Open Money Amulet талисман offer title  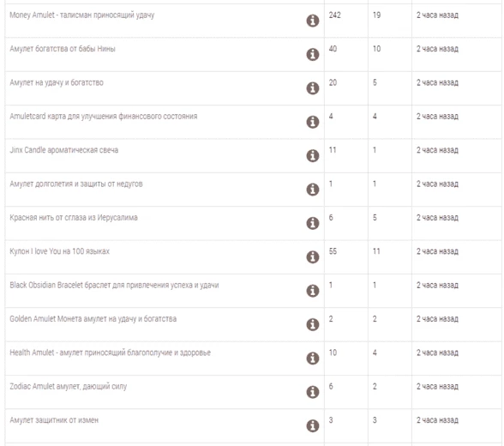coord(82,15)
